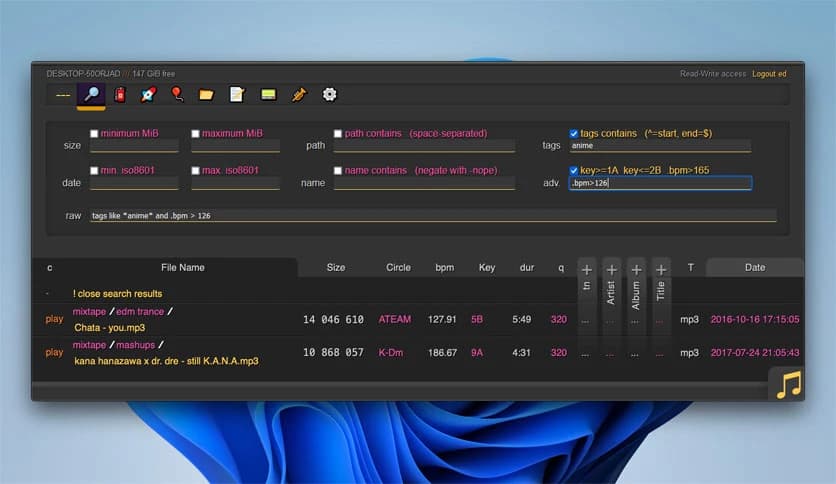This screenshot has height=484, width=836.
Task: Click the music note widget icon
Action: pos(789,385)
